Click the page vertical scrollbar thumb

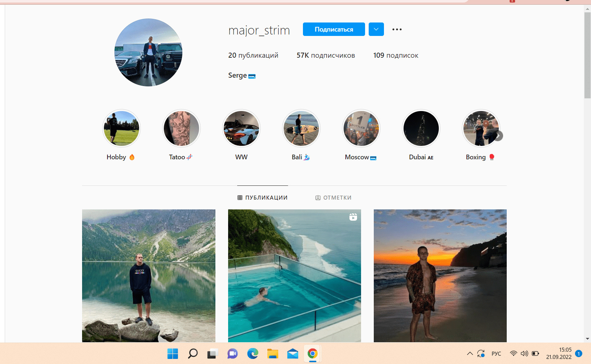(587, 54)
